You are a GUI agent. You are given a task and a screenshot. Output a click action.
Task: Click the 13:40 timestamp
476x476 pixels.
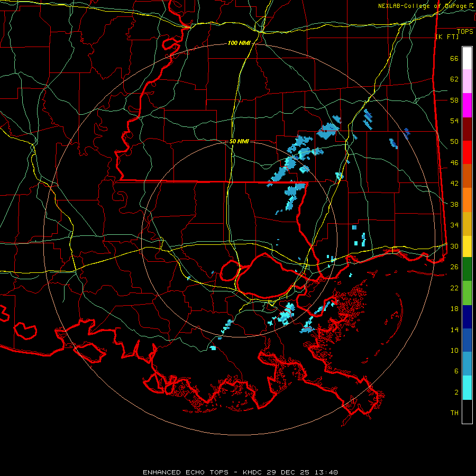(x=326, y=472)
